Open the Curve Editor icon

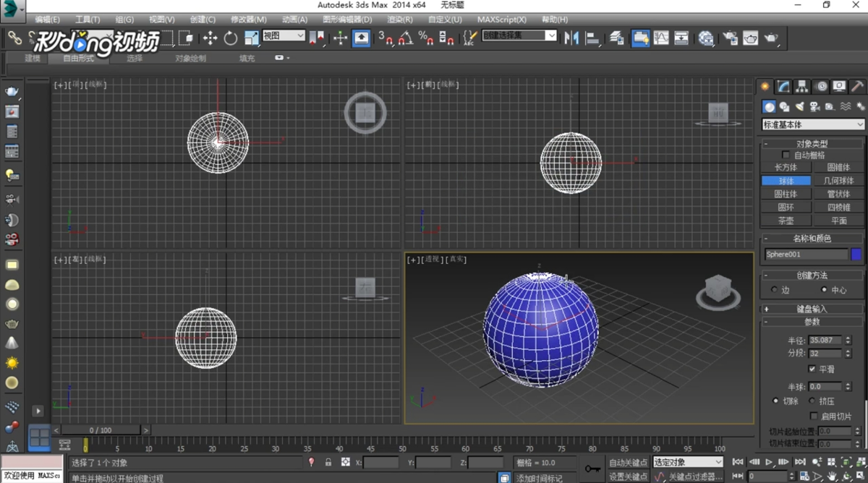click(x=661, y=38)
